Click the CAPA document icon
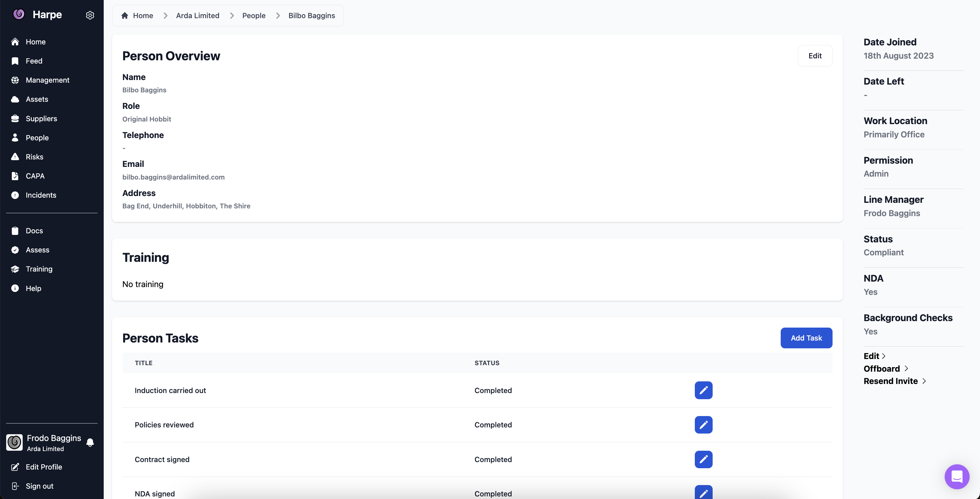Viewport: 980px width, 499px height. [15, 176]
